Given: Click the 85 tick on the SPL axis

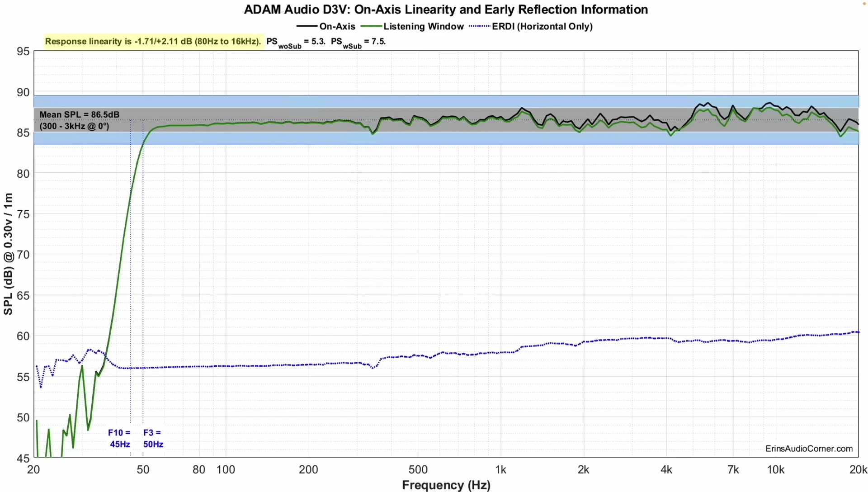Looking at the screenshot, I should pyautogui.click(x=23, y=133).
